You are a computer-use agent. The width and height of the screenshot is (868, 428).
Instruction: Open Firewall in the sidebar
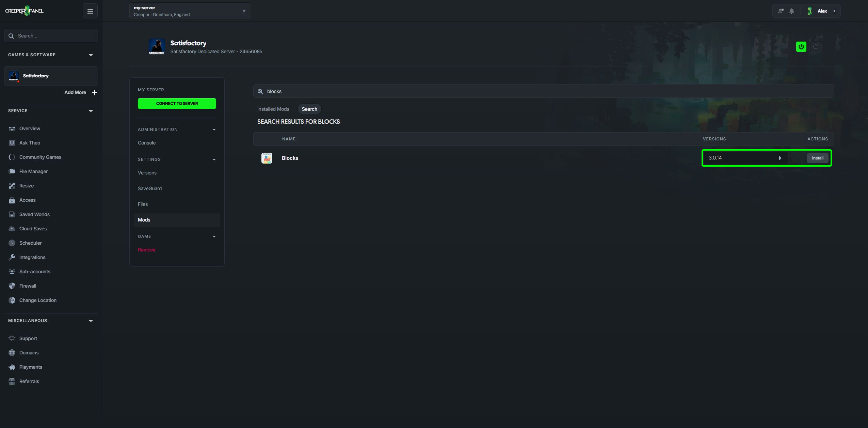pos(28,286)
